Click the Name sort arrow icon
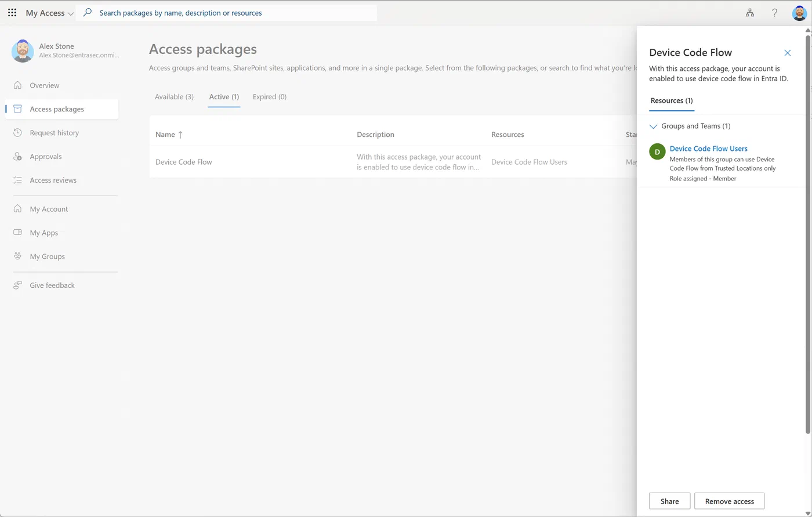The height and width of the screenshot is (517, 812). [x=180, y=135]
